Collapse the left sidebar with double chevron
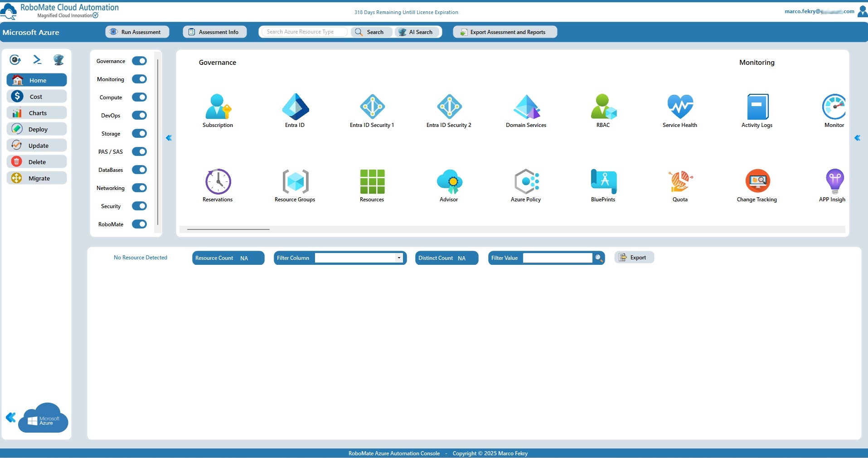This screenshot has width=868, height=458. coord(11,418)
